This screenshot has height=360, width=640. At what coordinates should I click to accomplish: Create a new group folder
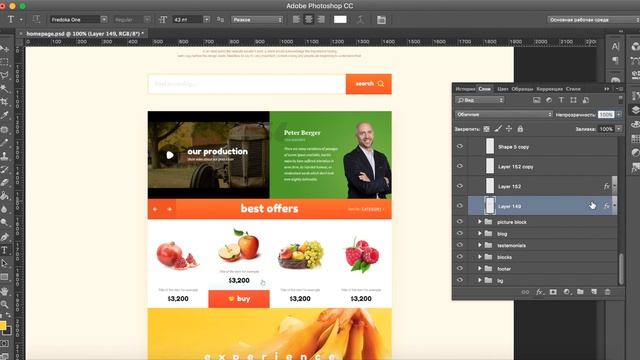[x=580, y=292]
